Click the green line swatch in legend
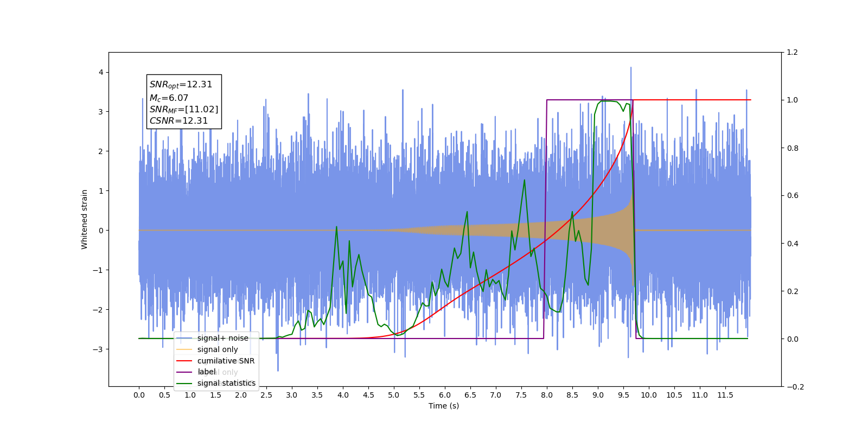Image resolution: width=868 pixels, height=434 pixels. click(184, 383)
